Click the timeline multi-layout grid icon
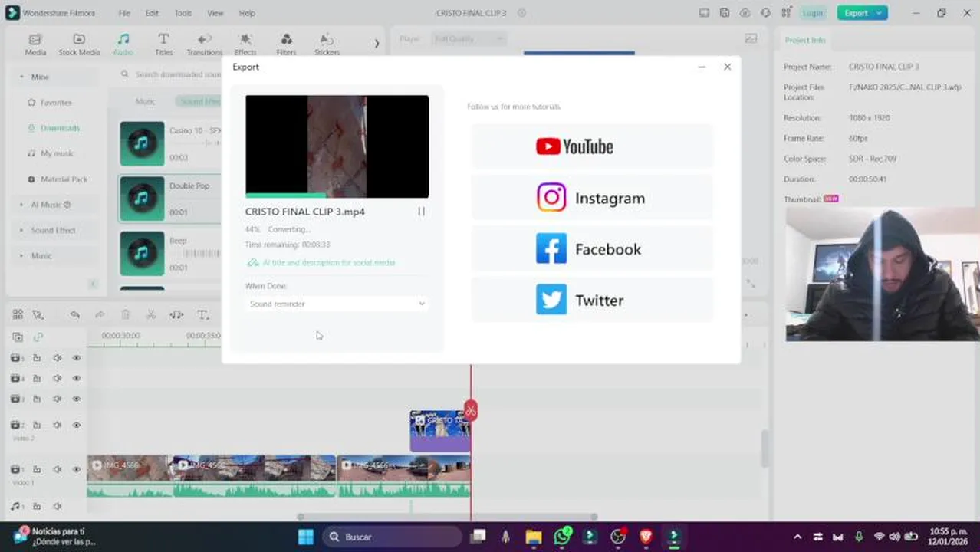980x552 pixels. [x=18, y=314]
